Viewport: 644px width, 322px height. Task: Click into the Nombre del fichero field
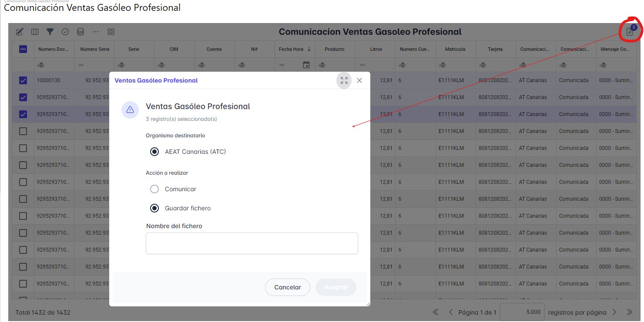point(252,243)
